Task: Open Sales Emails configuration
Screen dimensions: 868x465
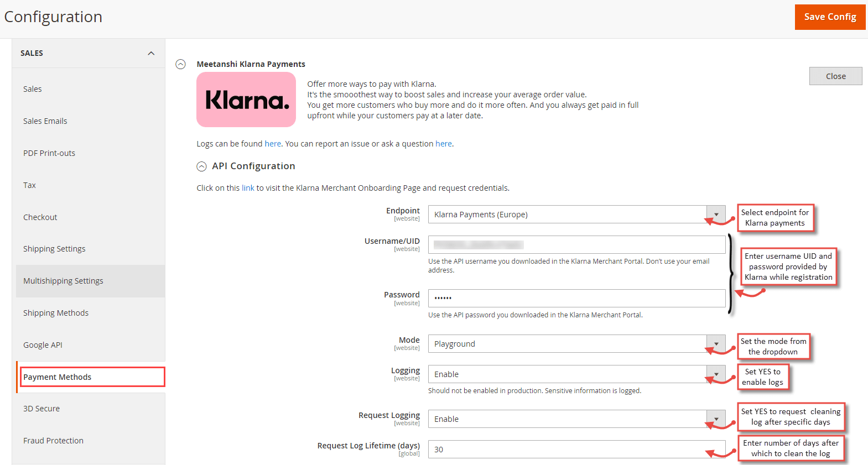Action: pyautogui.click(x=45, y=121)
